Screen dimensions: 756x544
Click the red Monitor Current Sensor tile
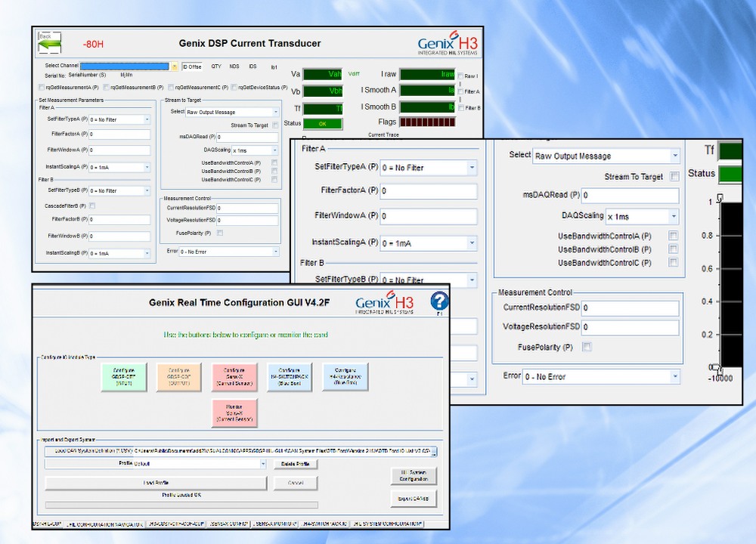235,413
